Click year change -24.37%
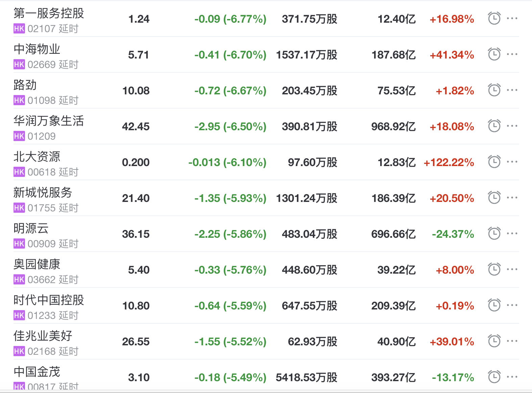The image size is (532, 393). pos(453,234)
